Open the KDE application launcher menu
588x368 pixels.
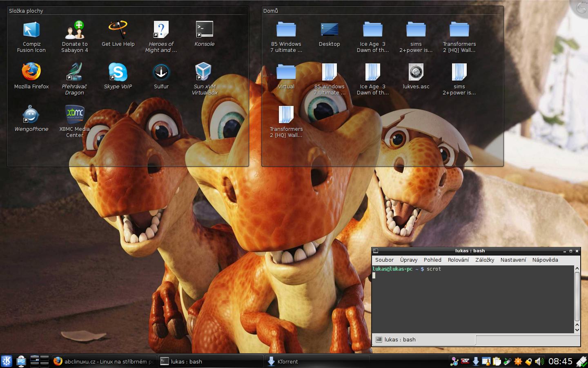click(7, 361)
